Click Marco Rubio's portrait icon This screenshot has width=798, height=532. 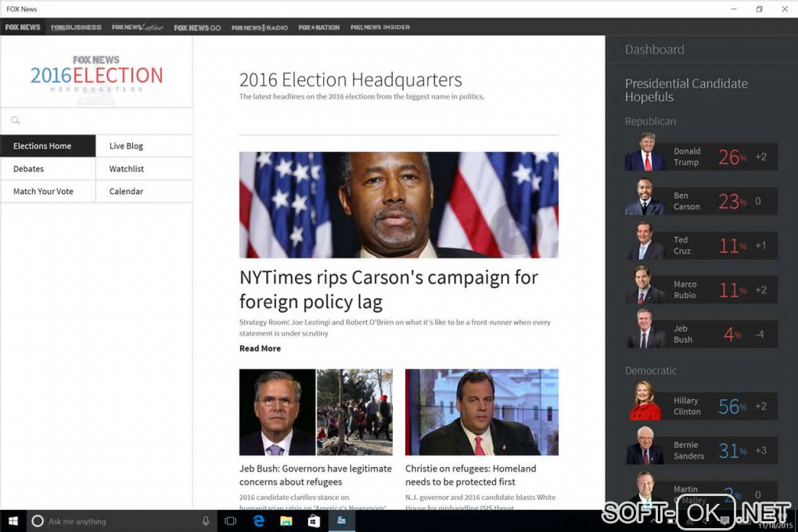(645, 285)
